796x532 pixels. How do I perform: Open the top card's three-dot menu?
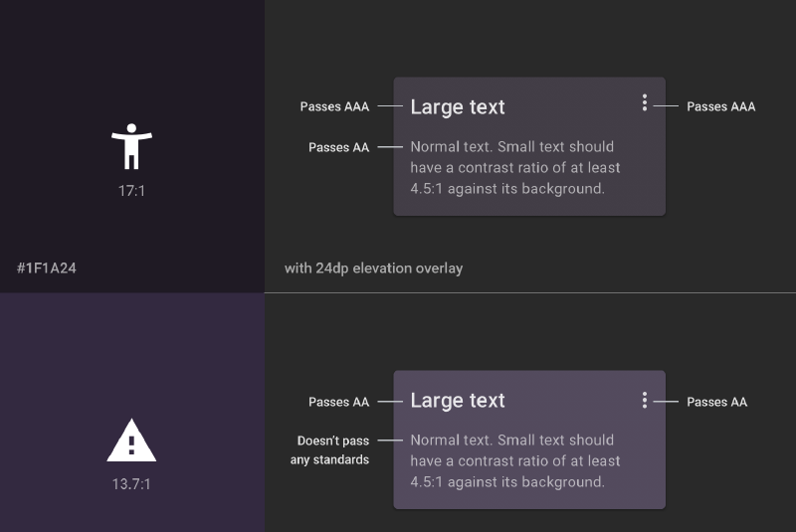click(x=644, y=103)
